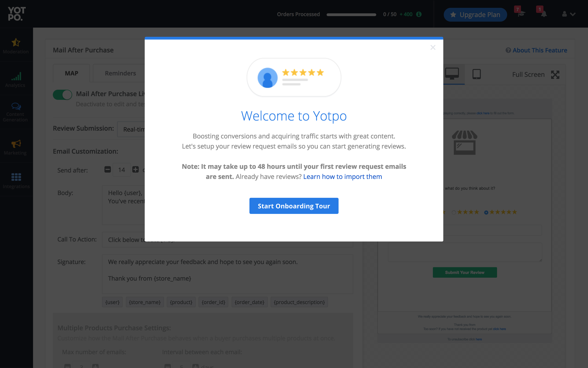Click the review text area in preview
588x368 pixels.
(x=465, y=252)
